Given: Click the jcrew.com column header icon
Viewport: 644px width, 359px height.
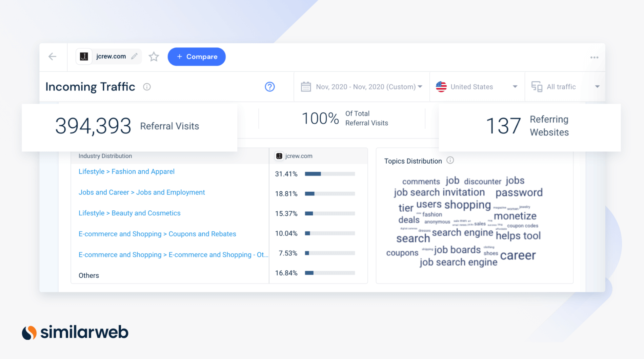Looking at the screenshot, I should click(279, 156).
